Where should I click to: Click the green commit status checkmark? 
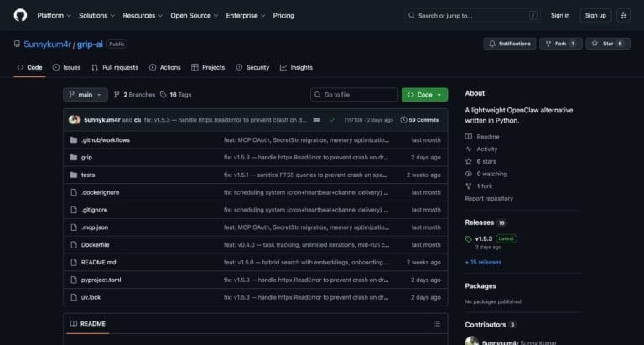332,120
